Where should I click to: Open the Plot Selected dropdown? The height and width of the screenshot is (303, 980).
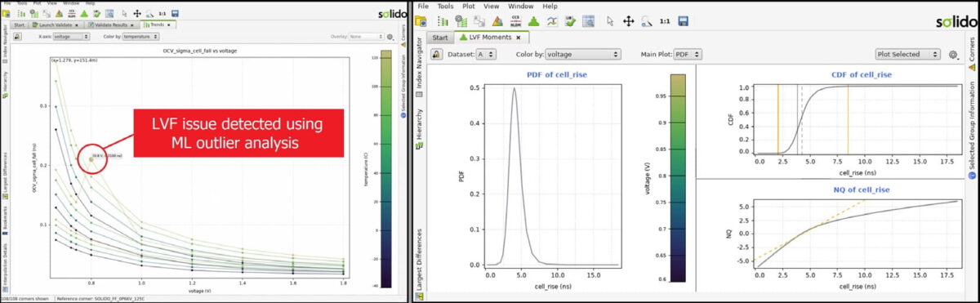pyautogui.click(x=908, y=55)
